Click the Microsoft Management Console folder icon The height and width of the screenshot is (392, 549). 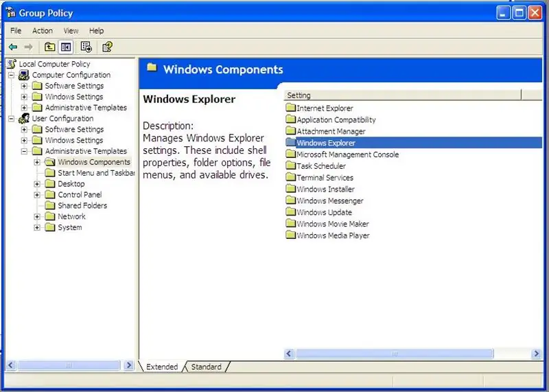290,154
